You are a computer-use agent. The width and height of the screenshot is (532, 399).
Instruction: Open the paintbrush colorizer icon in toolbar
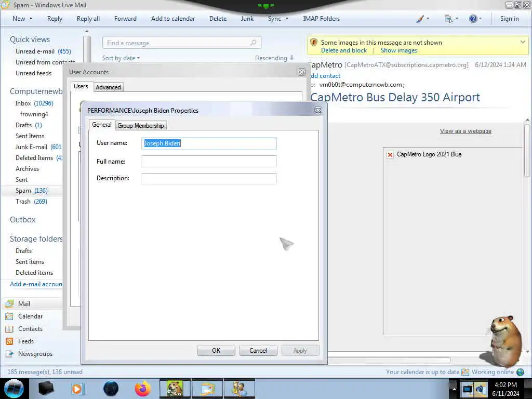click(420, 19)
